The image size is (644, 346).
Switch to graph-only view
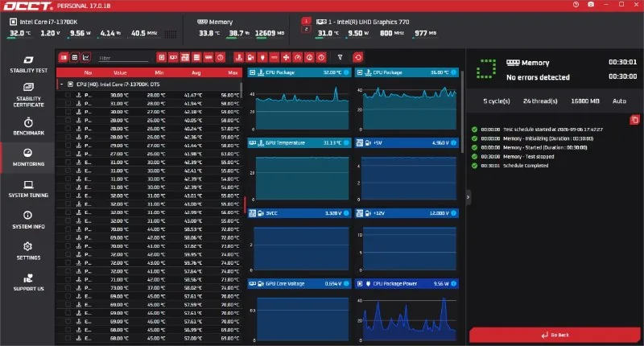pyautogui.click(x=86, y=57)
